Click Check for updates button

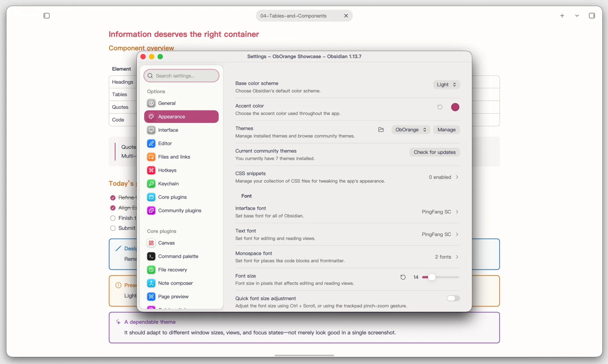(x=435, y=152)
